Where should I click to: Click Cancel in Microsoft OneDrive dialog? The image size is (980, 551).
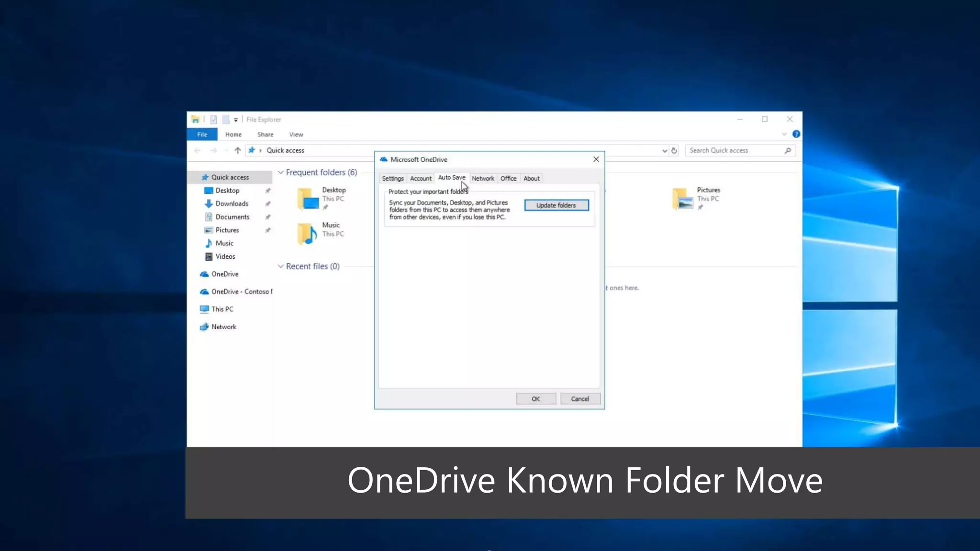(x=580, y=399)
